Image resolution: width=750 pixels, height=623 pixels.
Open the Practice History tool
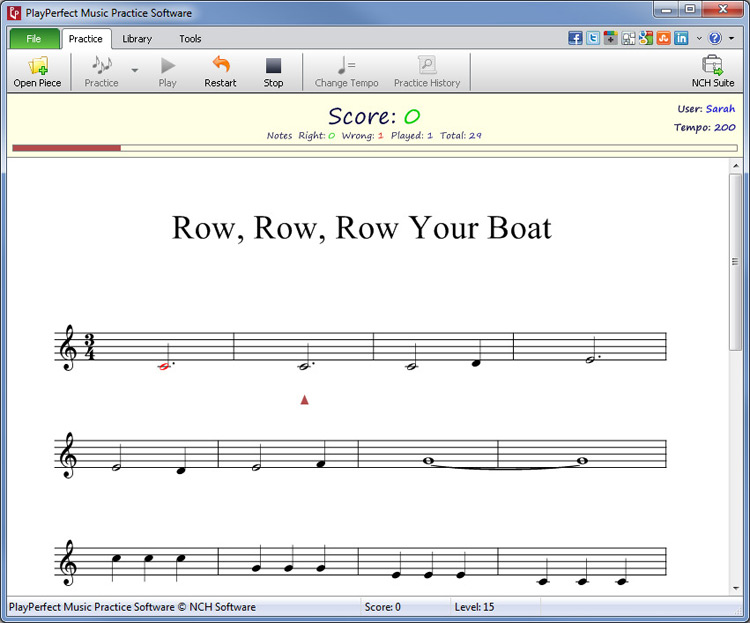point(426,71)
